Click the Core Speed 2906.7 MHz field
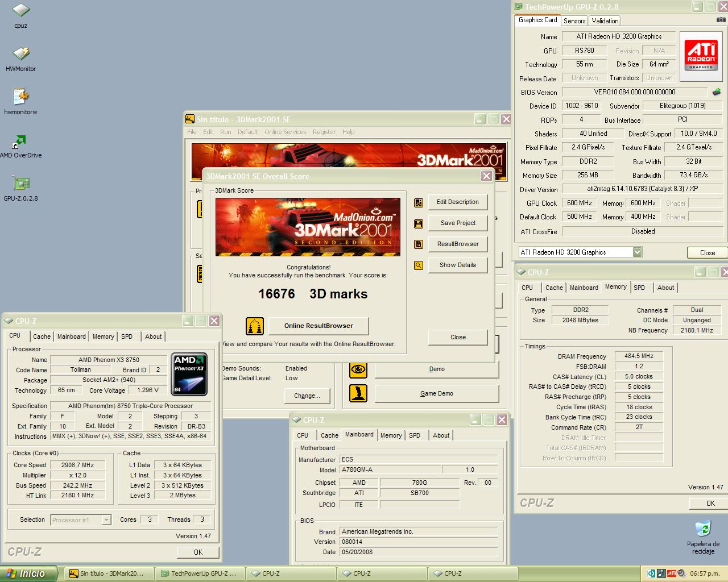 (78, 465)
